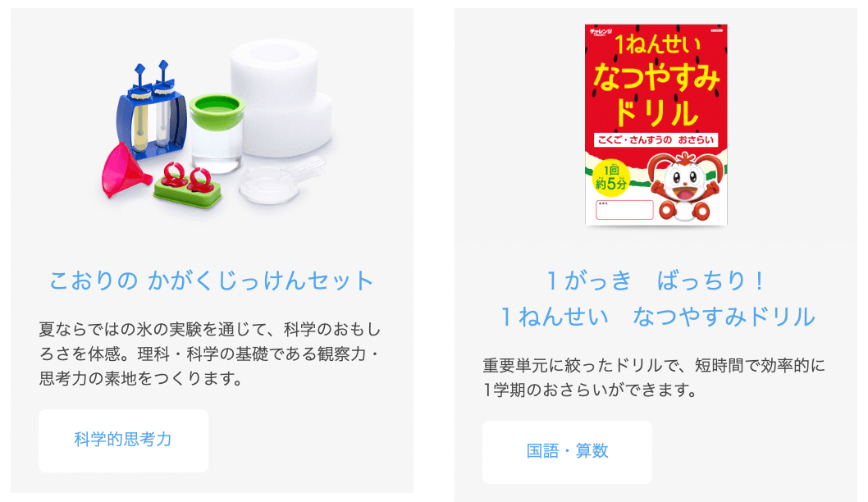
Task: Click the こくご・さんすうの おさらい label on cover
Action: coord(656,140)
